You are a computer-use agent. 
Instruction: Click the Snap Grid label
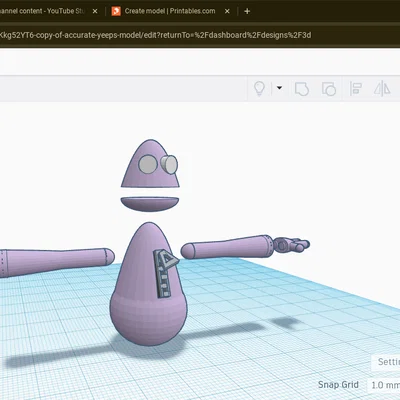[x=338, y=385]
